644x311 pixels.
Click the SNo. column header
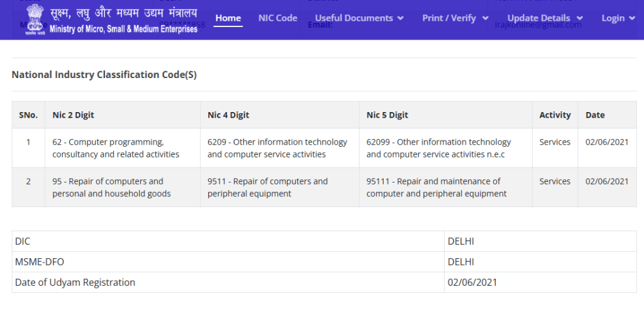[x=28, y=115]
